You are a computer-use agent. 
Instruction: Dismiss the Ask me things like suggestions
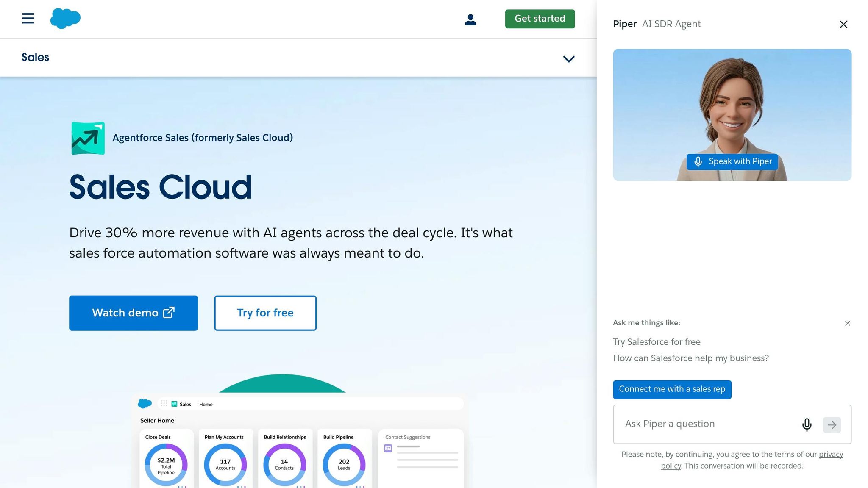coord(848,323)
